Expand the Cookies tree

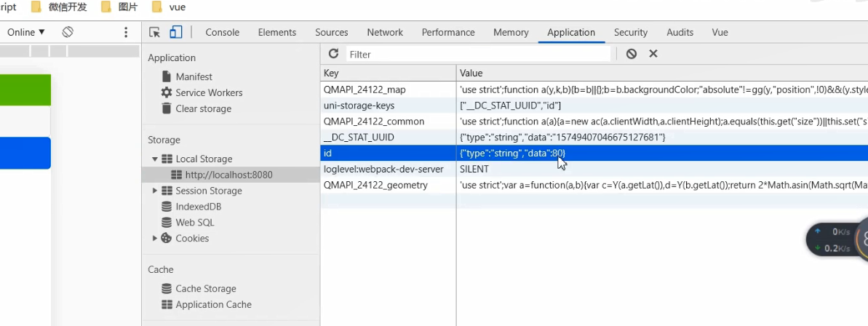(154, 238)
